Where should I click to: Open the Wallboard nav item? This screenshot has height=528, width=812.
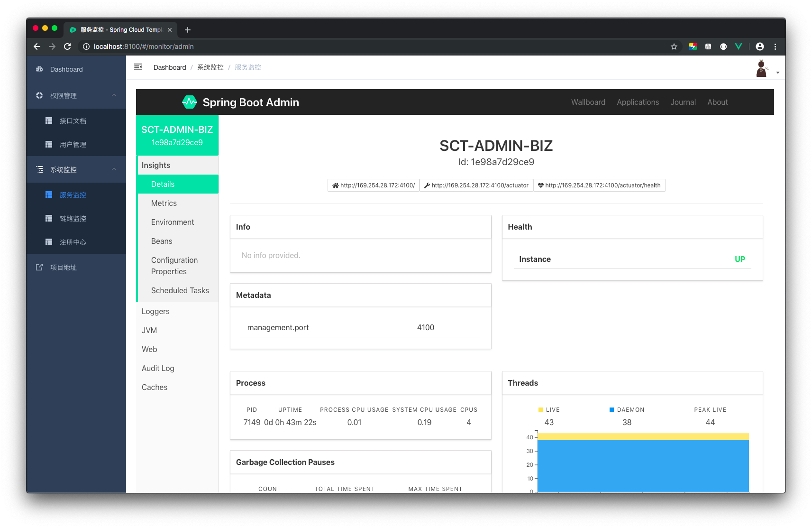click(588, 102)
